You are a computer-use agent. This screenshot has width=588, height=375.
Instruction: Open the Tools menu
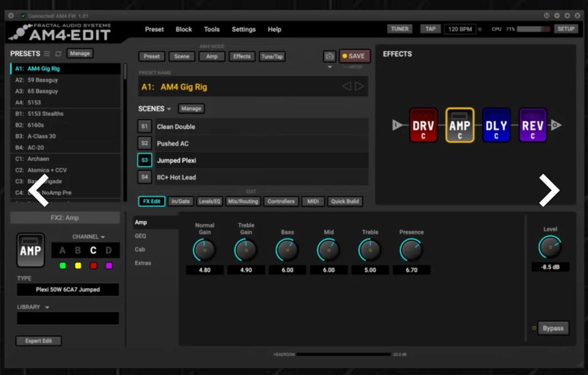[212, 29]
